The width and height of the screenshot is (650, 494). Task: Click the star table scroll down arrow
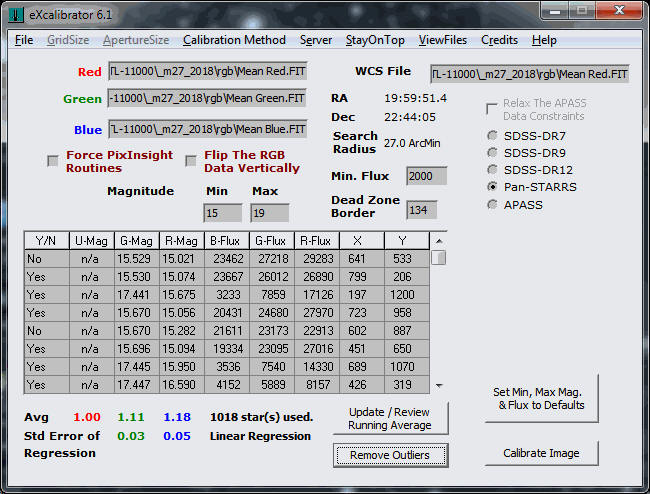439,385
